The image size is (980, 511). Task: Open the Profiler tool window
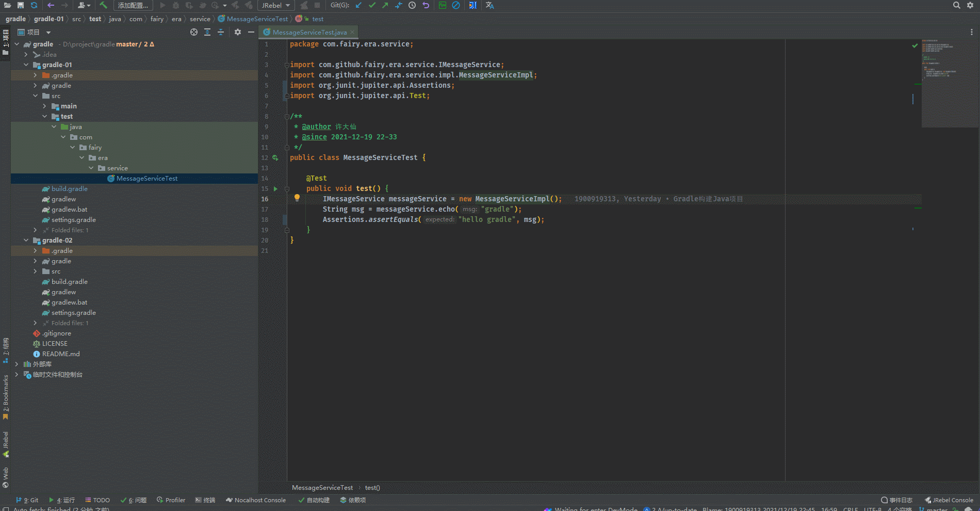[171, 500]
